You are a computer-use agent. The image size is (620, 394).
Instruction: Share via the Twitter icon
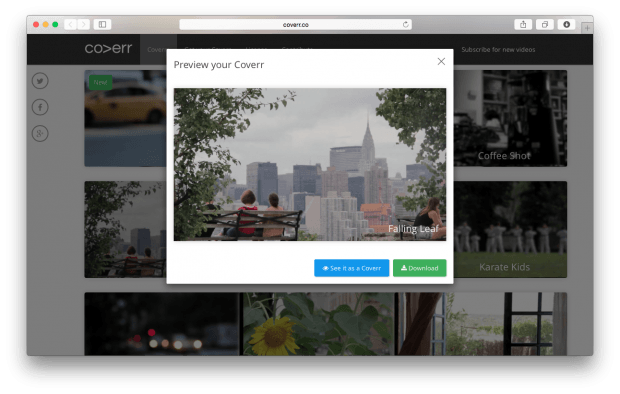click(40, 81)
